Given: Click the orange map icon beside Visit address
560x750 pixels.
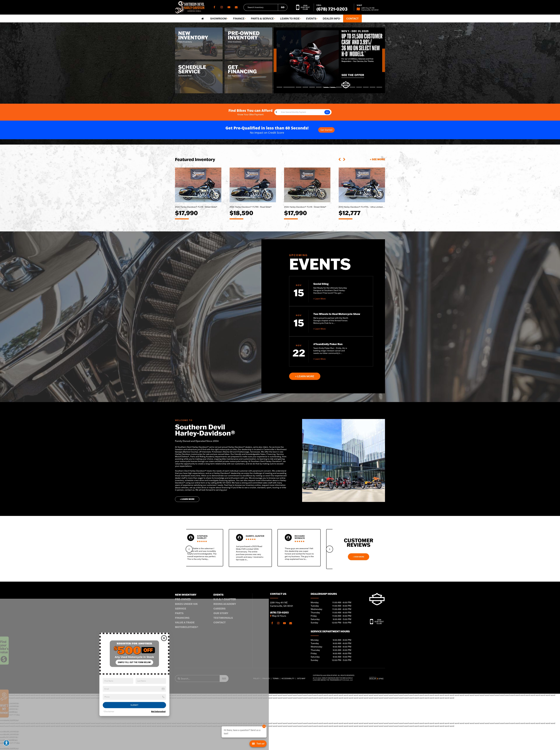Looking at the screenshot, I should pyautogui.click(x=358, y=9).
